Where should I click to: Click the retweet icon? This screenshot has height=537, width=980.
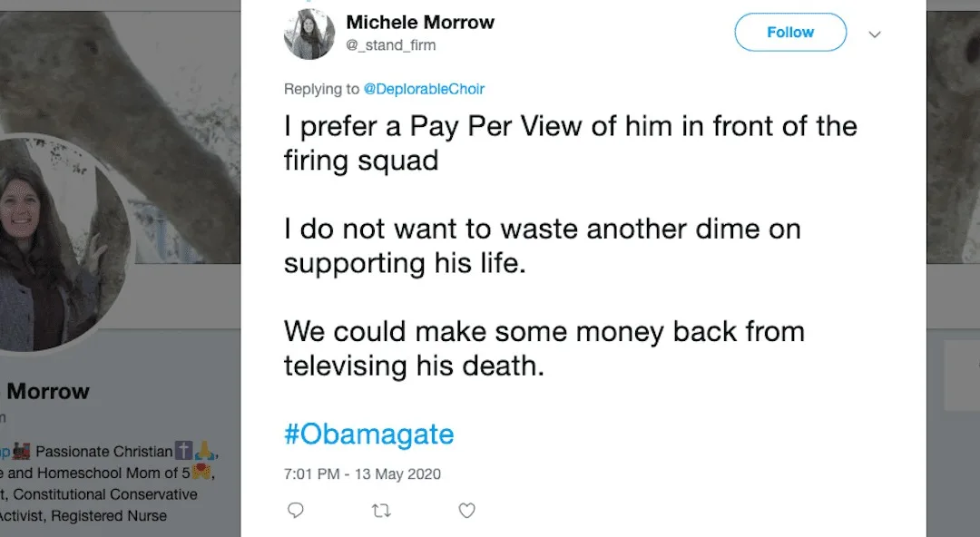click(x=381, y=511)
